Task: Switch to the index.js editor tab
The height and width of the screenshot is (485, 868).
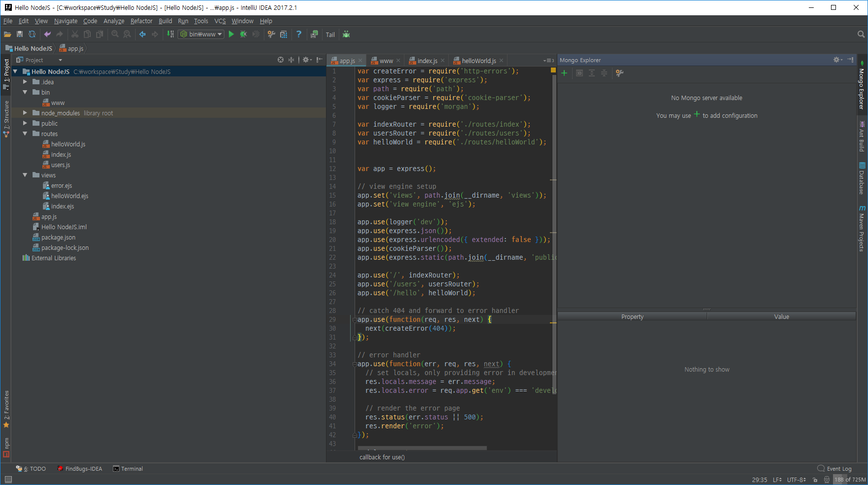Action: [427, 61]
